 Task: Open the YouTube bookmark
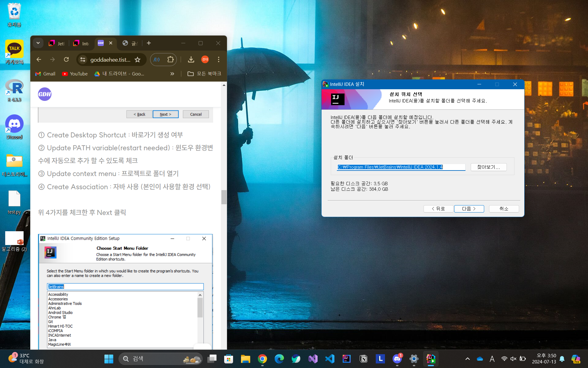tap(75, 74)
